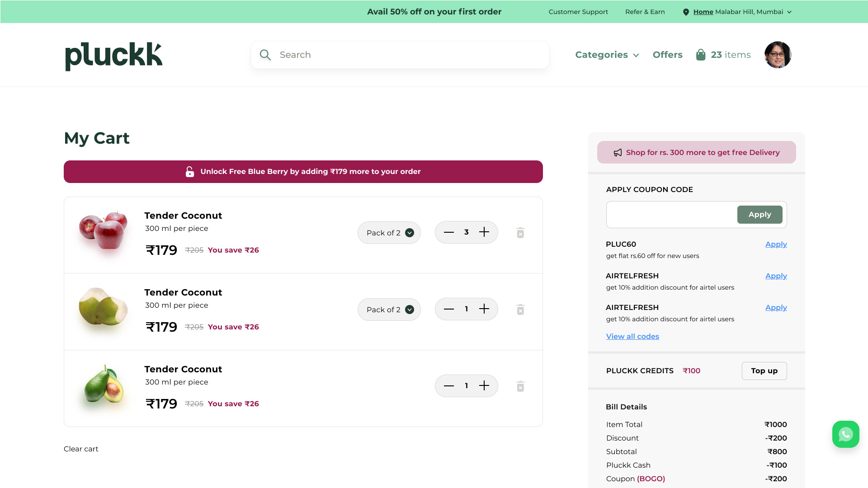868x488 pixels.
Task: Decrease quantity of coconut image item
Action: click(x=449, y=309)
